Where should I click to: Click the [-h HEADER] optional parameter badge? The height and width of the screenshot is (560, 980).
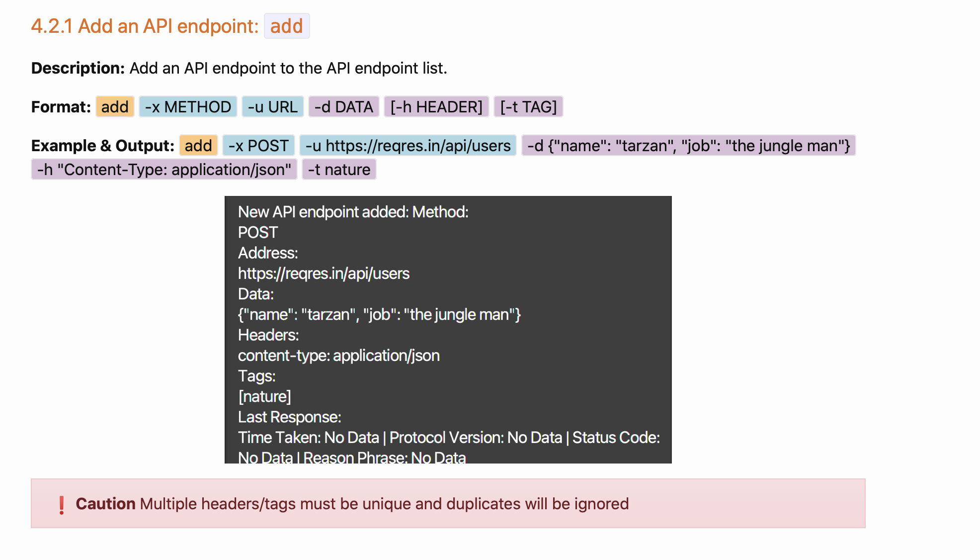tap(436, 106)
